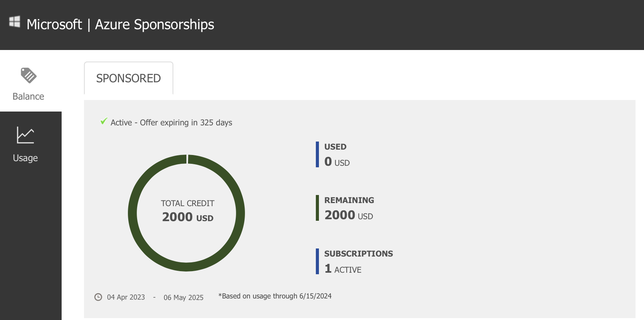
Task: Click the SUBSCRIPTIONS heading
Action: pyautogui.click(x=359, y=253)
